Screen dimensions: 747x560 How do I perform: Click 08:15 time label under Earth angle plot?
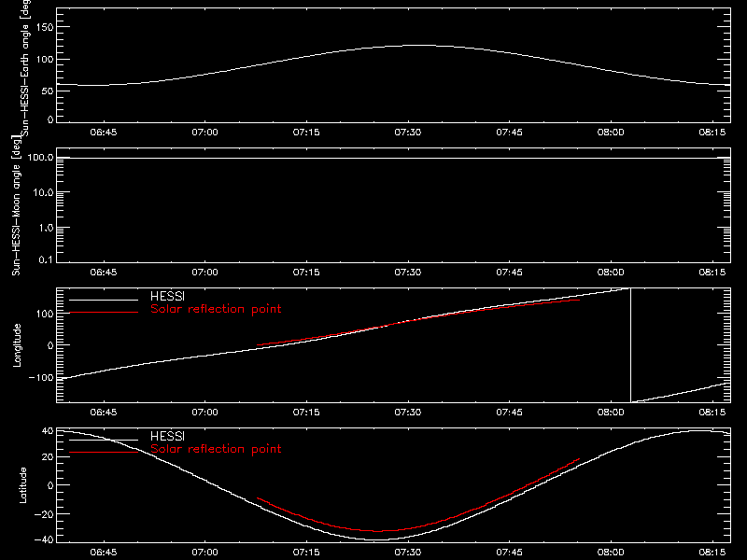coord(712,133)
